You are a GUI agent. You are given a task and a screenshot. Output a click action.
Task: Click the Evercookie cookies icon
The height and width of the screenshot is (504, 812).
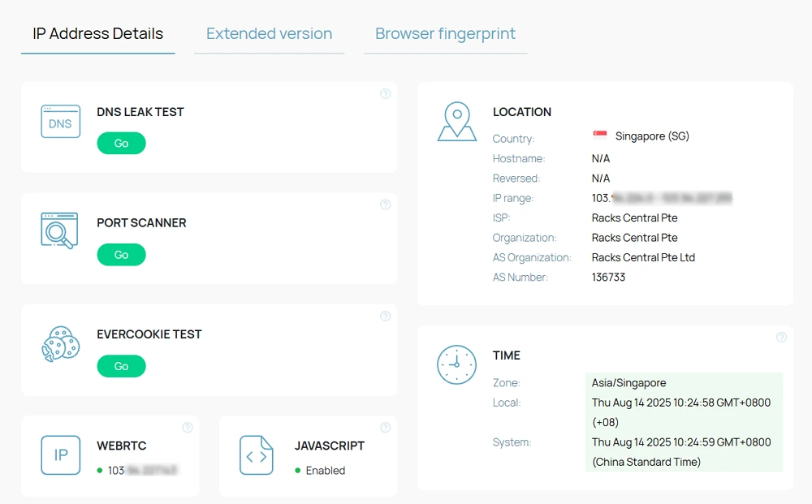click(x=61, y=343)
